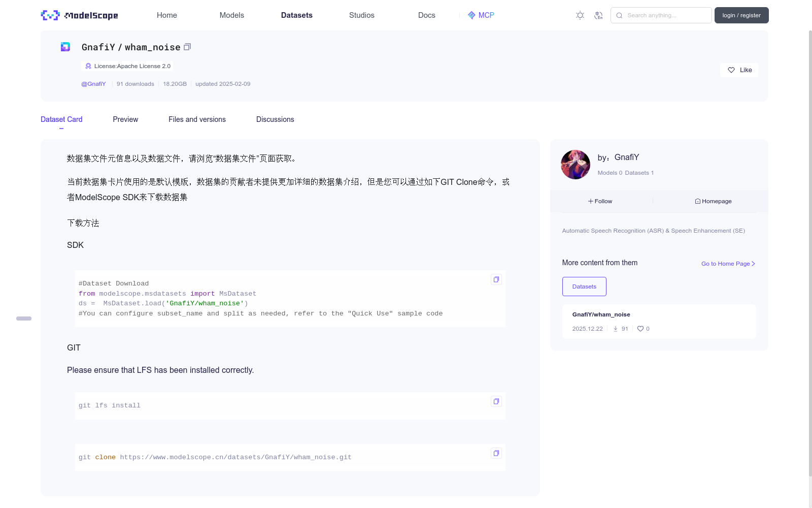Screen dimensions: 812x508
Task: Click the dataset cube icon beside title
Action: pyautogui.click(x=65, y=47)
